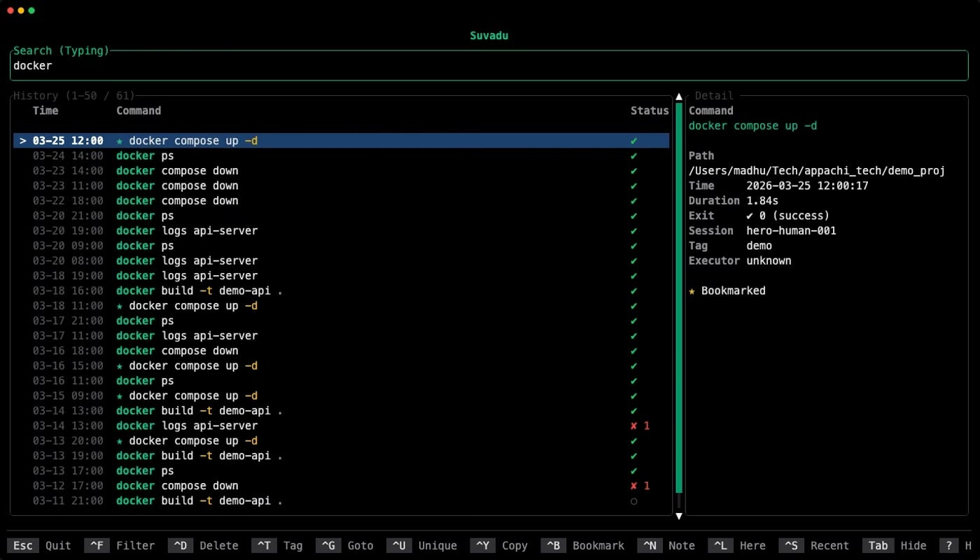Click the Status column header
Image resolution: width=980 pixels, height=560 pixels.
click(x=650, y=111)
